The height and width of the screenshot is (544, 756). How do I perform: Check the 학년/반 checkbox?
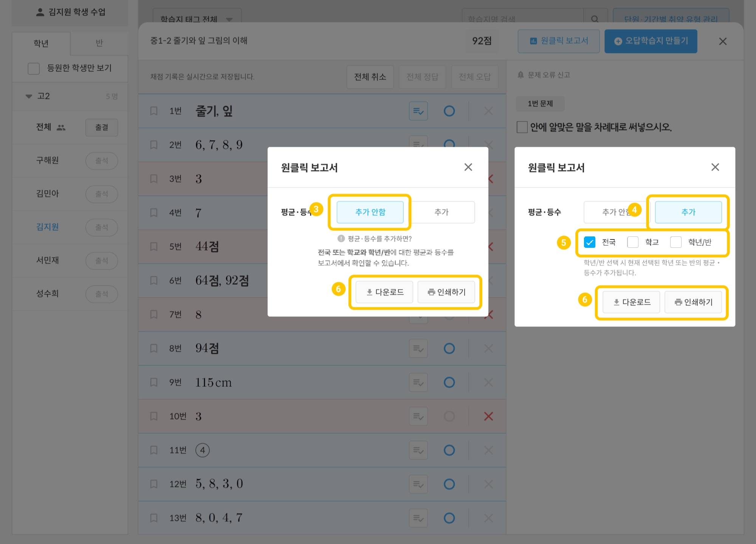click(x=676, y=242)
